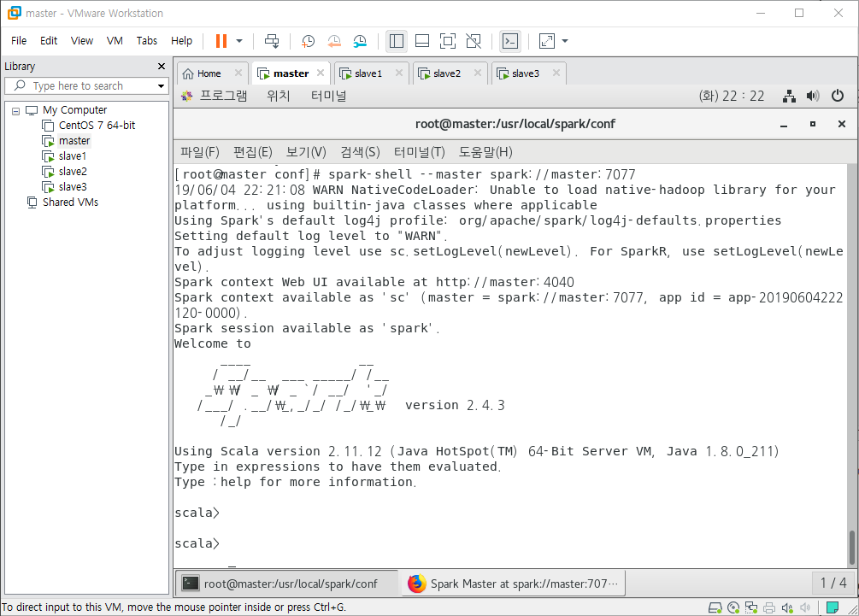
Task: Click Send Ctrl+Alt+Del toolbar icon
Action: 272,41
